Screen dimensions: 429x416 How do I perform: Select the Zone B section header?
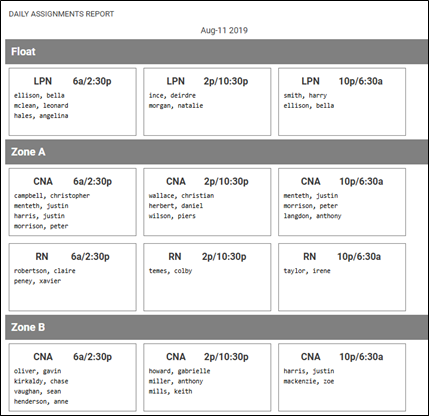[217, 327]
